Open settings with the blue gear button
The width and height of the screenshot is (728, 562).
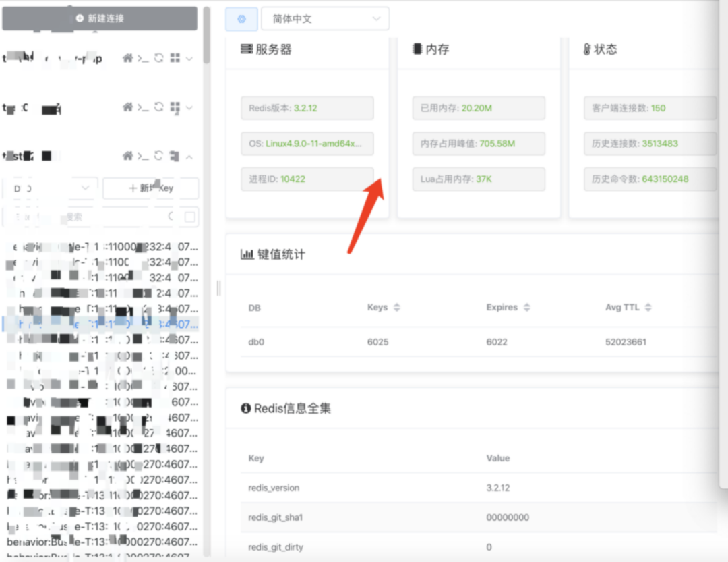coord(241,19)
